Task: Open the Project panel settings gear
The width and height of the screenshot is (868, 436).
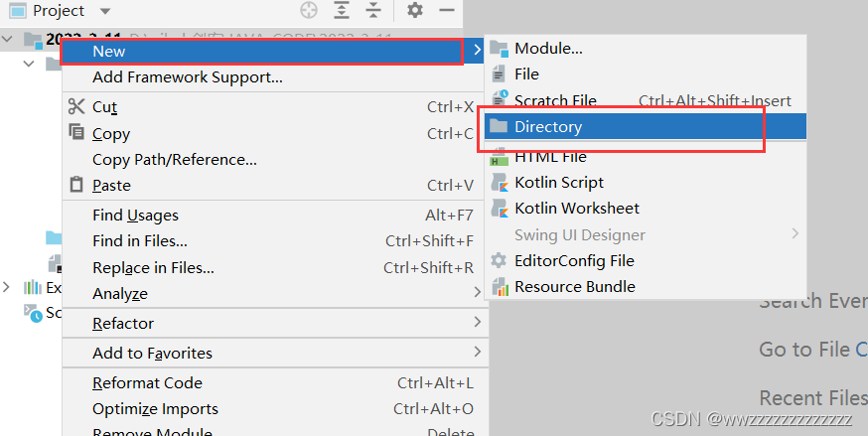Action: pos(414,10)
